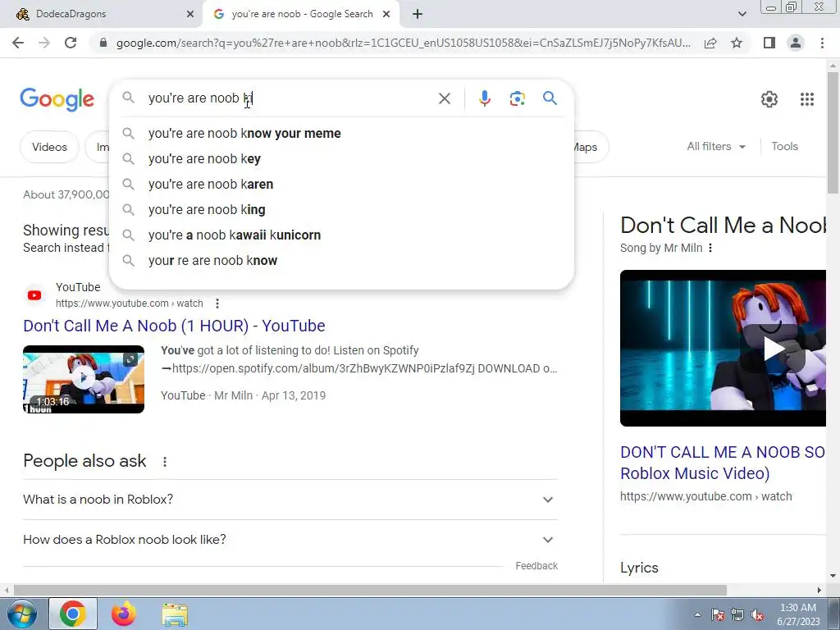Screen dimensions: 840x630
Task: Bookmark this page with star icon
Action: (737, 43)
